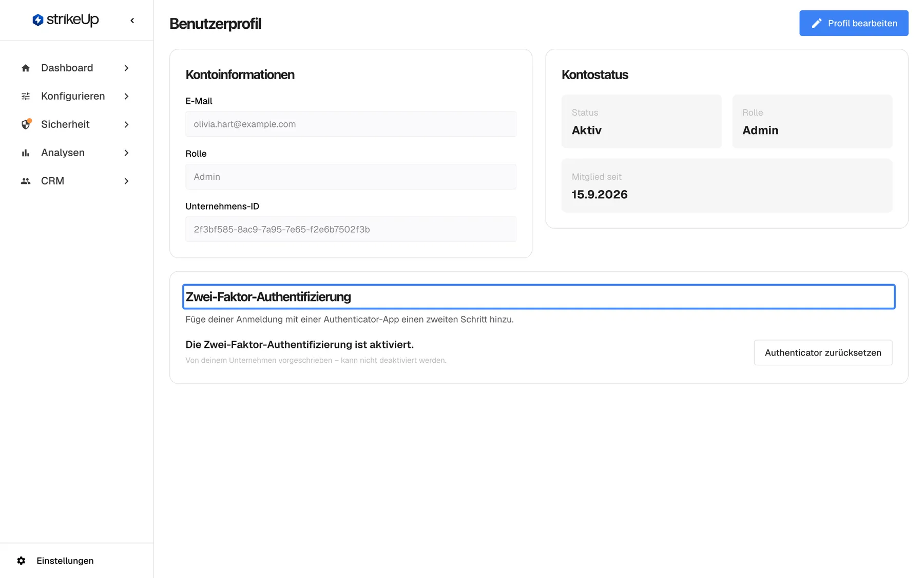This screenshot has width=924, height=578.
Task: Click the Benutzerprofil page title
Action: [x=216, y=24]
